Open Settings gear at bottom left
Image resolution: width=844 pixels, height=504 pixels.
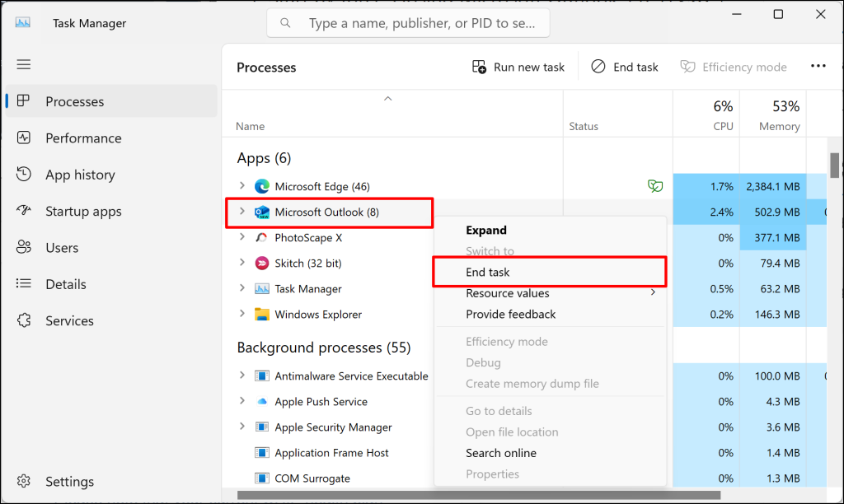(x=24, y=482)
